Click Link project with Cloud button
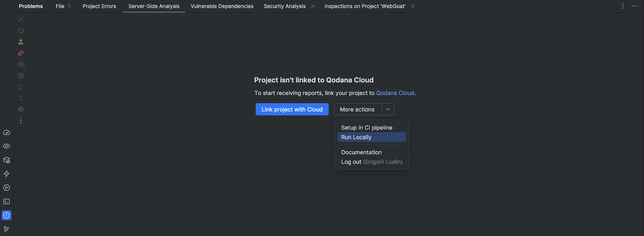This screenshot has width=644, height=236. click(292, 110)
